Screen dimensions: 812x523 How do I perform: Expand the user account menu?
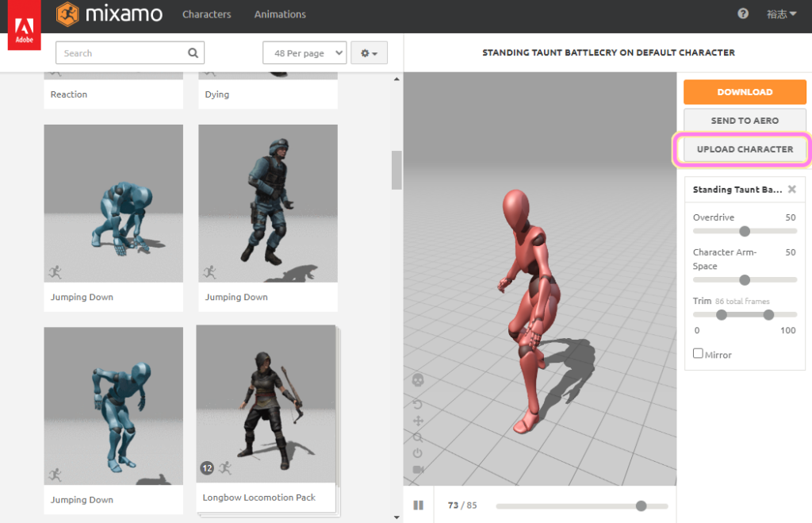(781, 13)
